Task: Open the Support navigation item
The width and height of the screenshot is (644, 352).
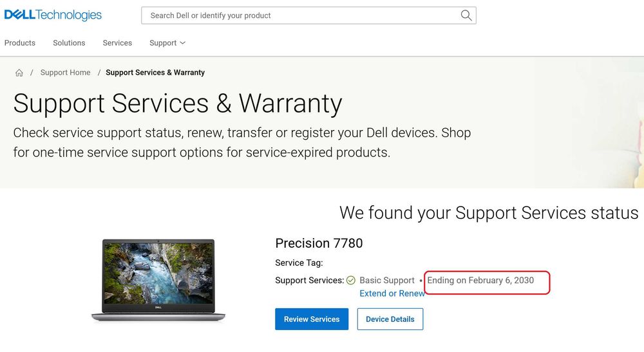Action: point(162,43)
